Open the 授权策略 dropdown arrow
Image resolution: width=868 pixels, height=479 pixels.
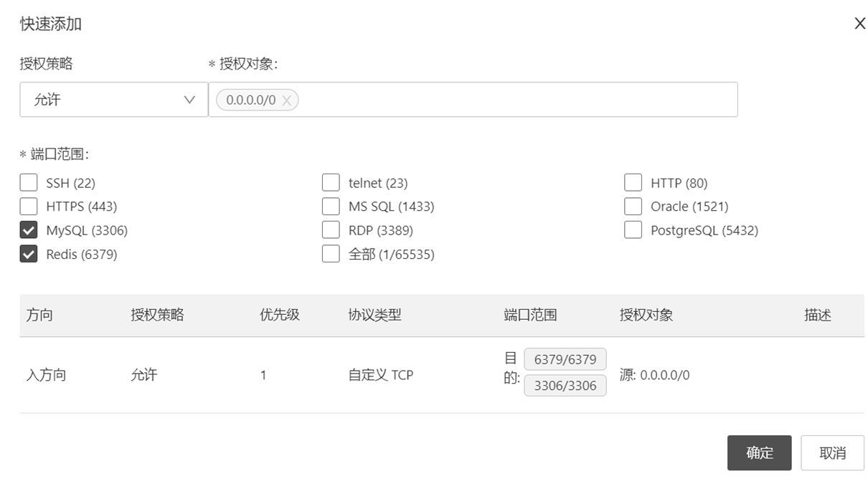pyautogui.click(x=189, y=100)
